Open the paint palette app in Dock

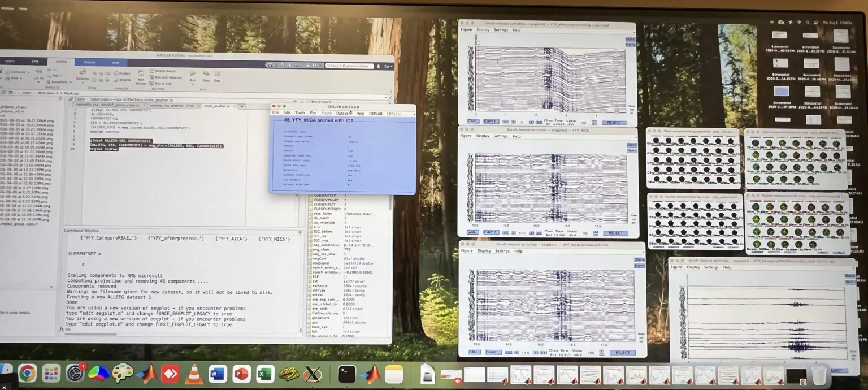click(123, 373)
